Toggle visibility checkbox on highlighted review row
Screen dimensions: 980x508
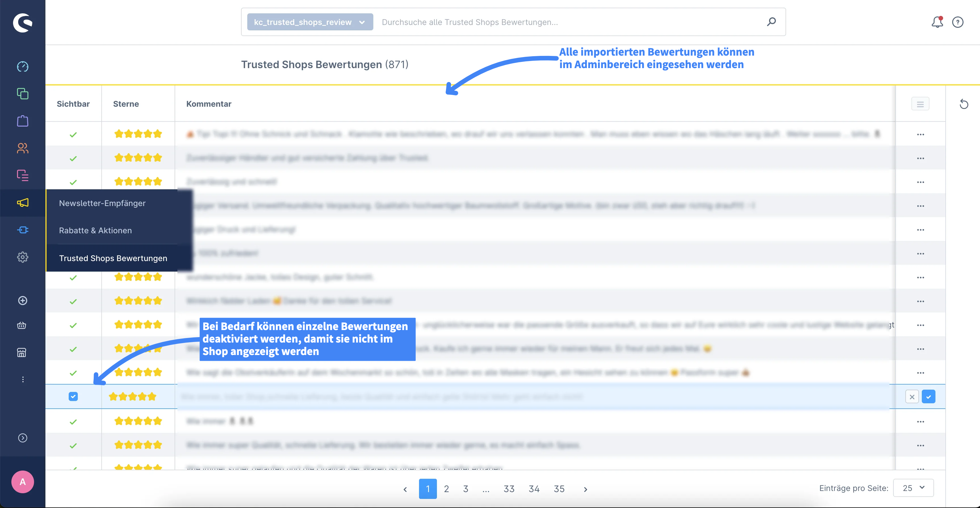(73, 396)
